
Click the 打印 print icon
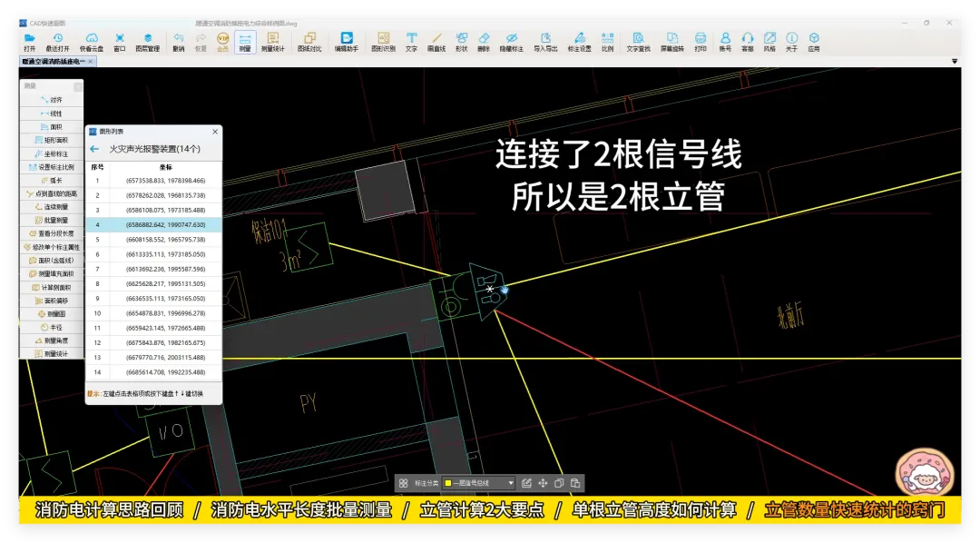[x=700, y=42]
